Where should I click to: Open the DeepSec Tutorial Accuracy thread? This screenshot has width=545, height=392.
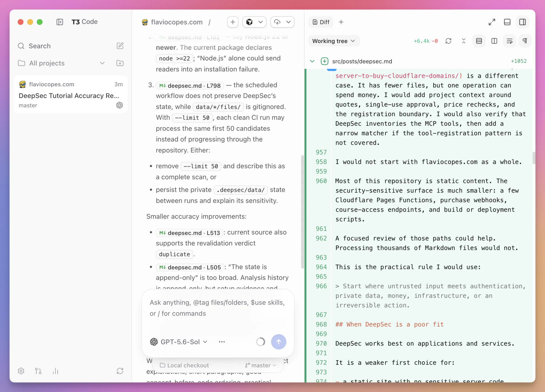71,95
